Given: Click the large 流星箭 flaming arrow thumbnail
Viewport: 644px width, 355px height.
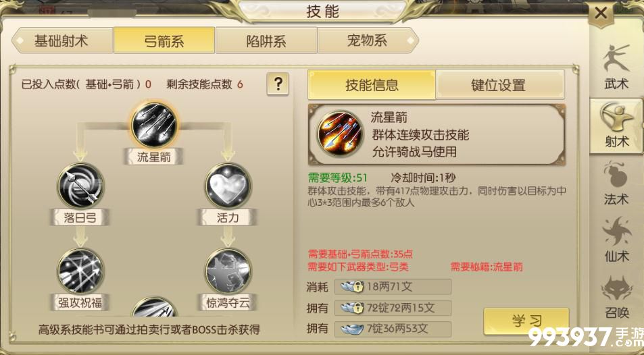Looking at the screenshot, I should 341,134.
